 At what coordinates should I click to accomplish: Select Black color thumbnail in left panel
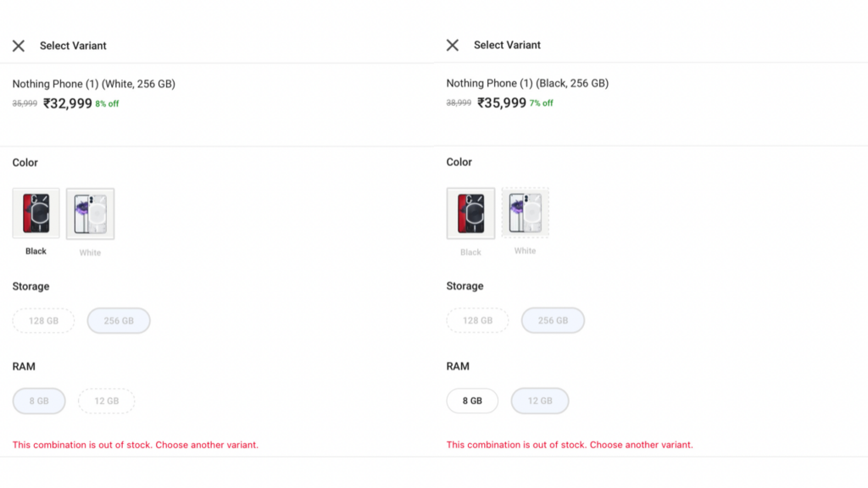36,213
